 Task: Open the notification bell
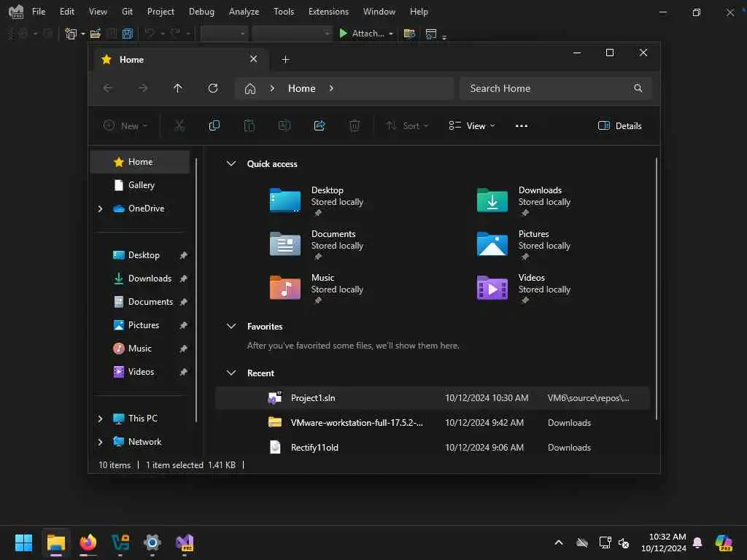[x=697, y=542]
